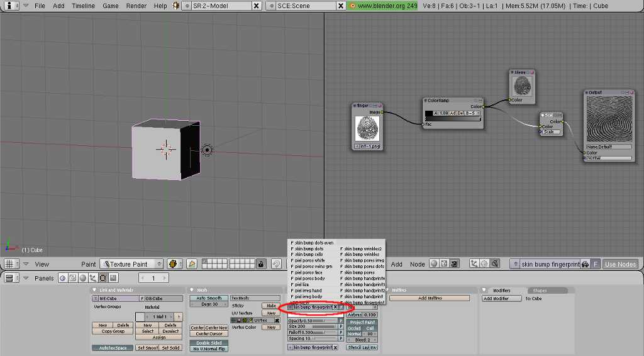The image size is (644, 356).
Task: Collapse the Mesh panel triangle
Action: 192,290
